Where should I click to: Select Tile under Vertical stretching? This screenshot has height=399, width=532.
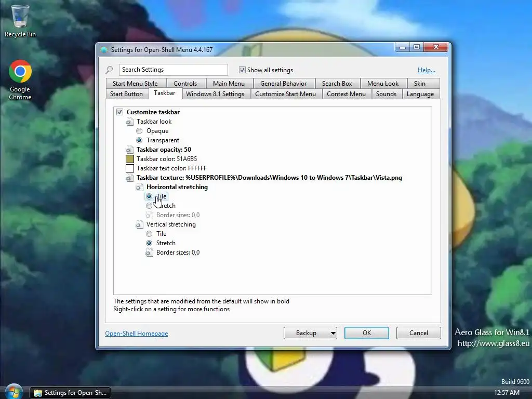[149, 234]
